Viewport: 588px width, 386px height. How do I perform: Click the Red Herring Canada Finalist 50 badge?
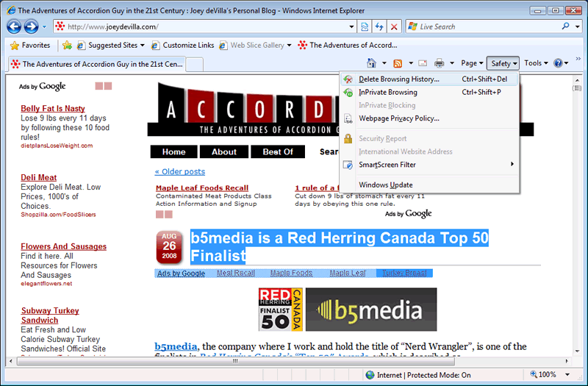pos(281,310)
